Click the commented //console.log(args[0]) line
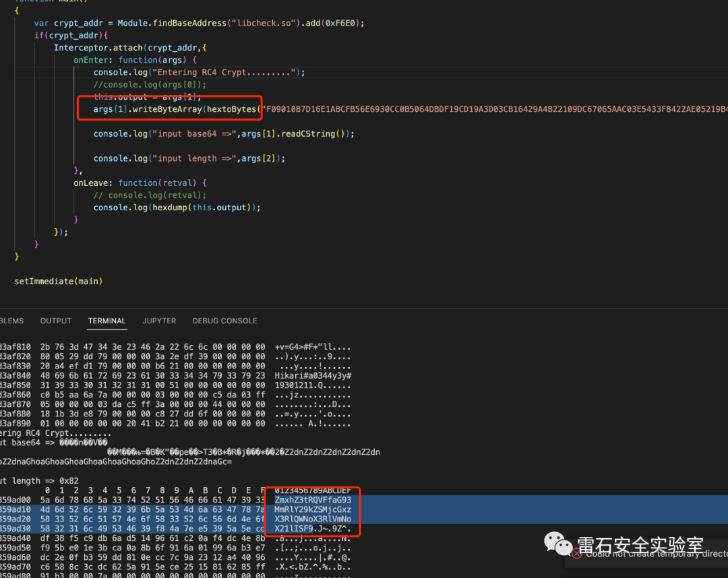728x578 pixels. [150, 84]
